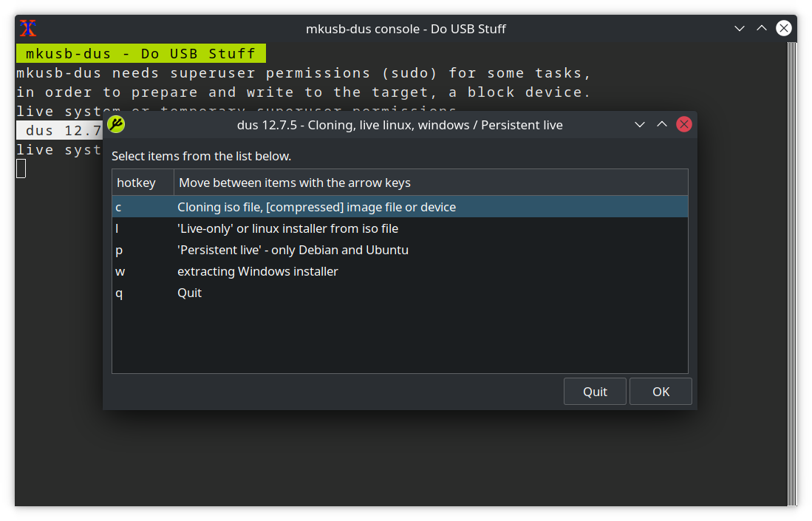Viewport: 812px width, 521px height.
Task: Click the console's vertical scrollbar
Action: pos(792,273)
